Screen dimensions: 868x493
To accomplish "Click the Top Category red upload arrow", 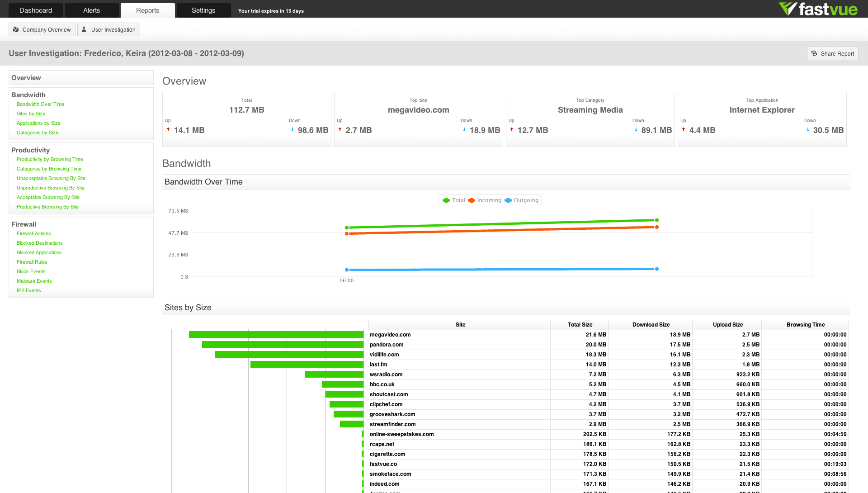I will [x=512, y=130].
